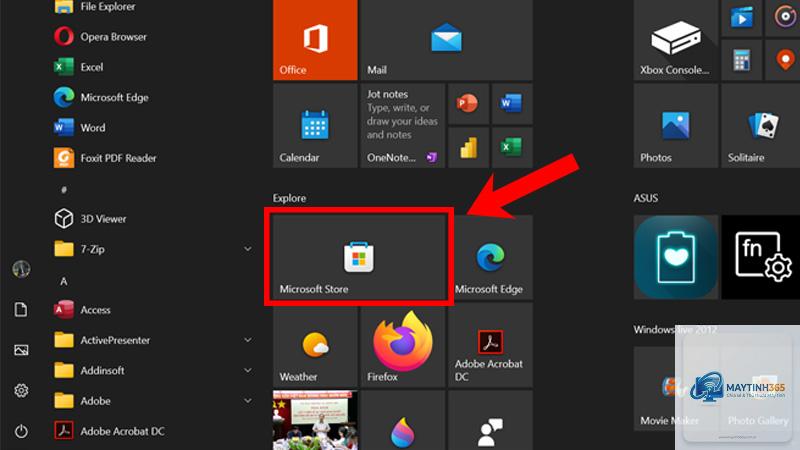Image resolution: width=800 pixels, height=450 pixels.
Task: Launch PowerPoint small tile
Action: (x=468, y=104)
